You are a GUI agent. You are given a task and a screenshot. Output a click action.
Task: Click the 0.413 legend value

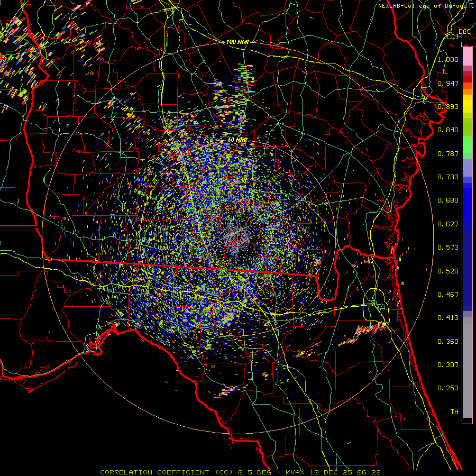click(448, 318)
